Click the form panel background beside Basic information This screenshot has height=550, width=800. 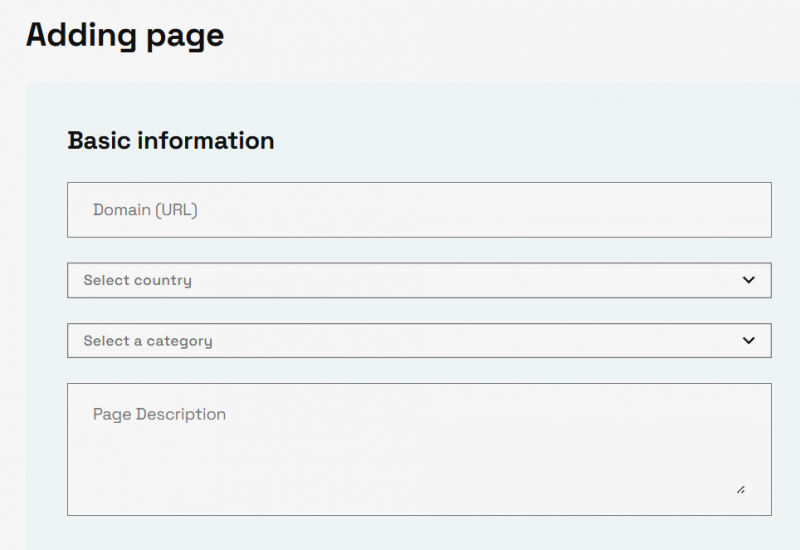click(520, 140)
